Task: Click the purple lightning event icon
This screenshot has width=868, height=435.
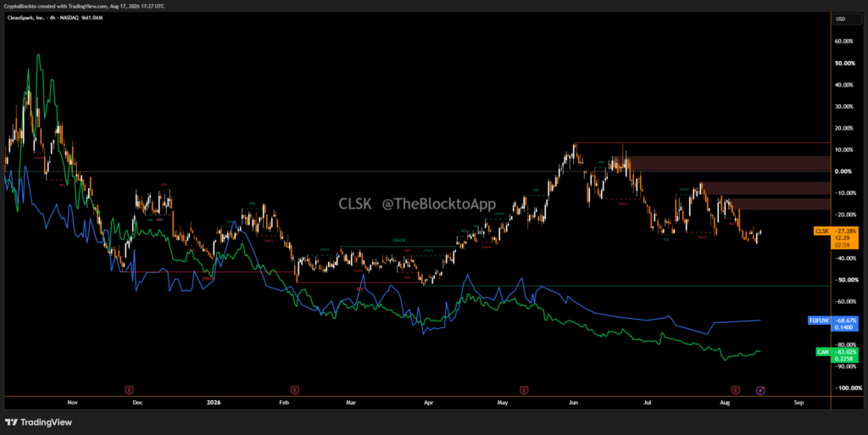Action: [x=760, y=391]
